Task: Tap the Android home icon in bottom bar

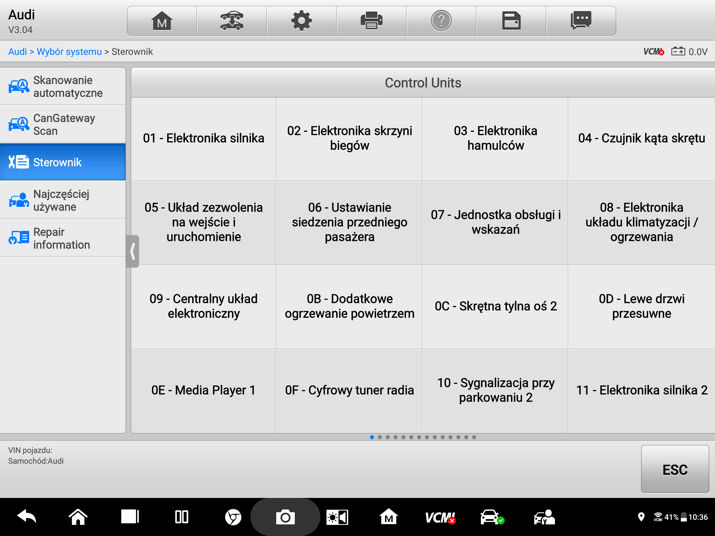Action: point(78,517)
